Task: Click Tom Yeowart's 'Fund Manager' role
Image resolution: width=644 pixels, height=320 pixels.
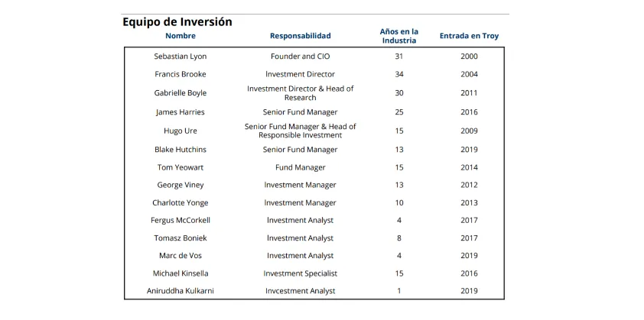Action: 300,167
